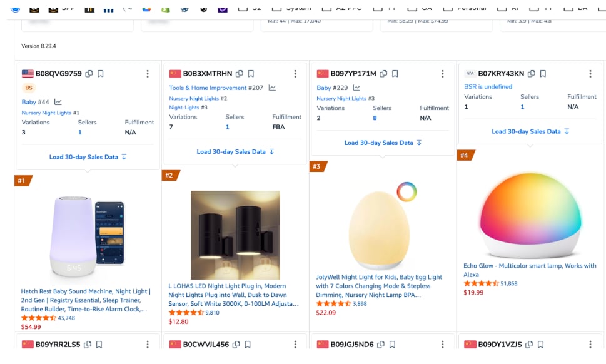The width and height of the screenshot is (606, 364).
Task: Copy ASIN B08QVG9759 to clipboard
Action: point(89,74)
